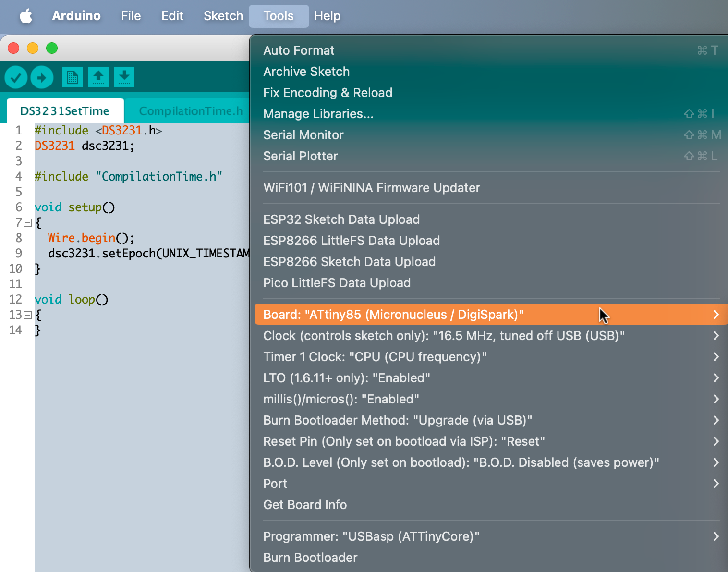Click the 'void loop()' code line
This screenshot has width=728, height=572.
point(72,300)
